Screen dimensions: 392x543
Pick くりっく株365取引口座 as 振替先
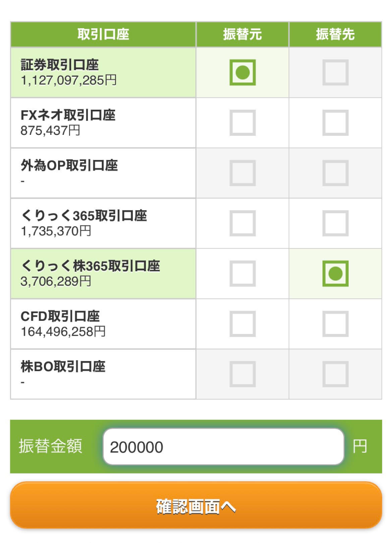coord(335,273)
